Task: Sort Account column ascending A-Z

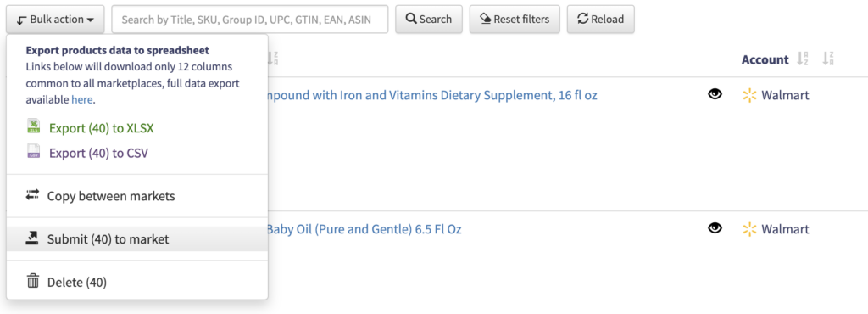Action: 802,59
